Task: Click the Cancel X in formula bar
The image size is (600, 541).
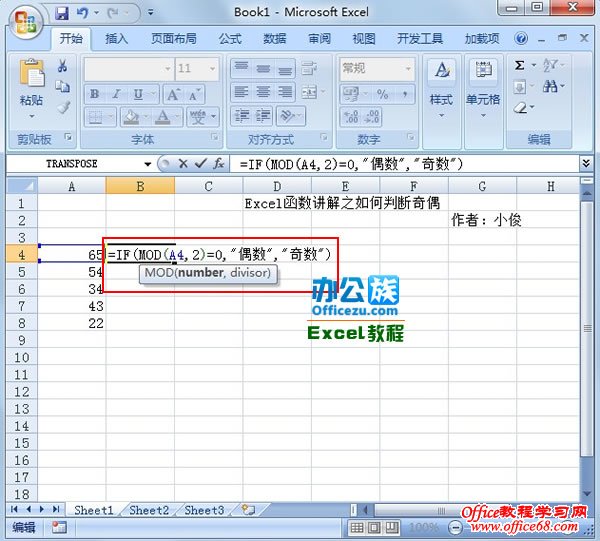Action: coord(183,164)
